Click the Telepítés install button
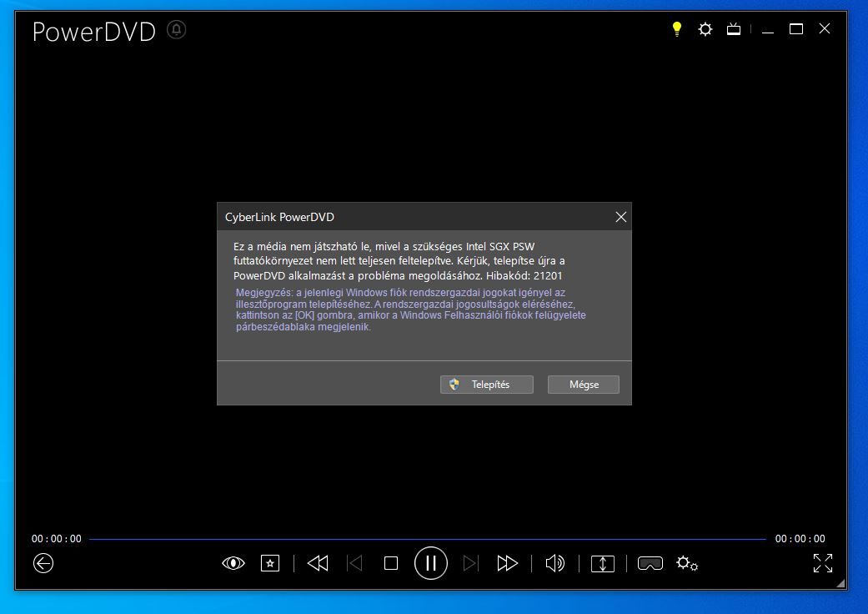The image size is (868, 614). click(x=487, y=385)
